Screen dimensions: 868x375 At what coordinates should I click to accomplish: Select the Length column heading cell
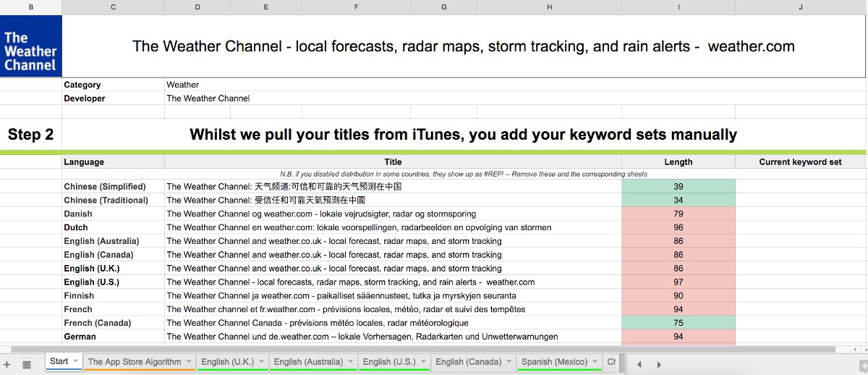pos(678,162)
